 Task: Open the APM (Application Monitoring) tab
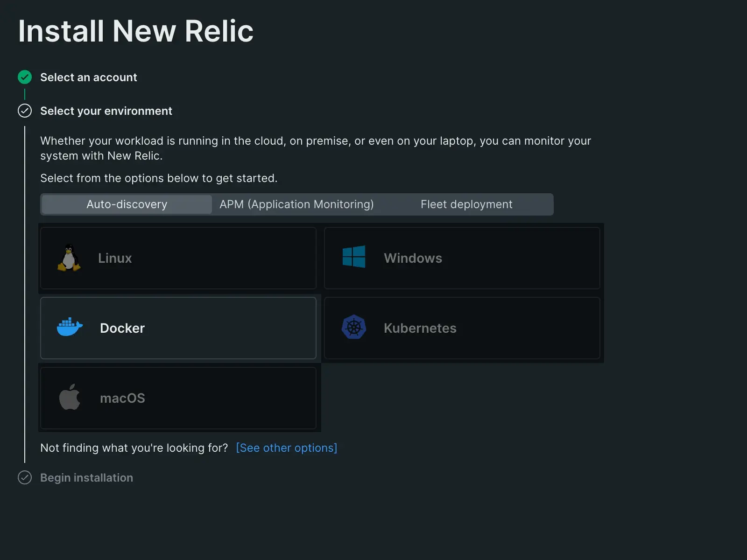(x=296, y=204)
